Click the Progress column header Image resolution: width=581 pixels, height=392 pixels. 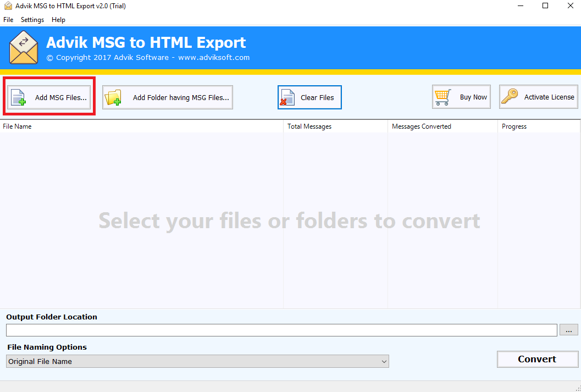(539, 126)
